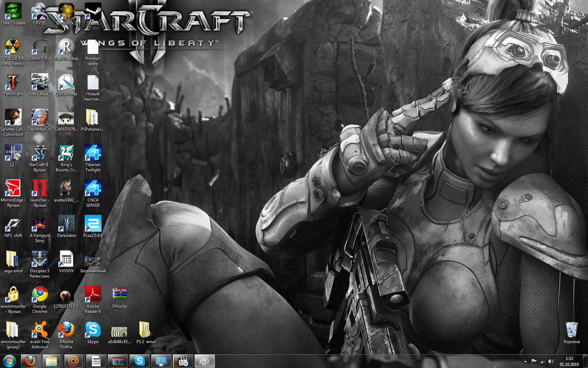Click the Splinter Cell Conviction icon
The height and width of the screenshot is (368, 588).
[x=13, y=123]
